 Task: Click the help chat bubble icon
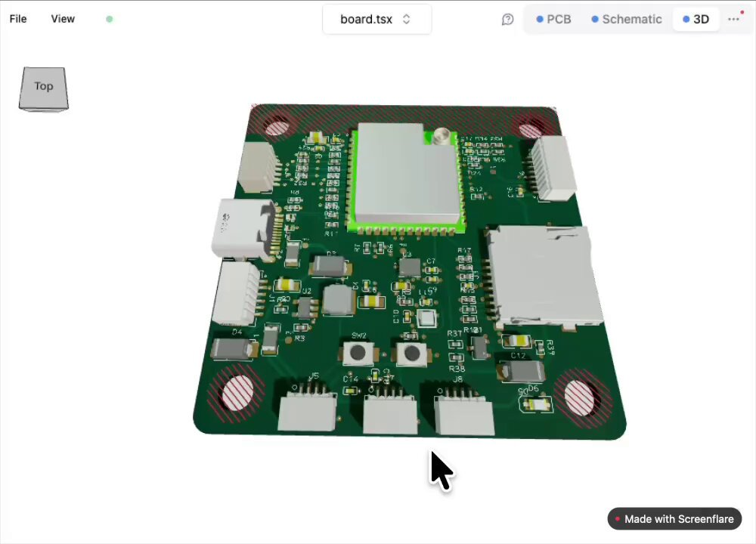(x=507, y=20)
